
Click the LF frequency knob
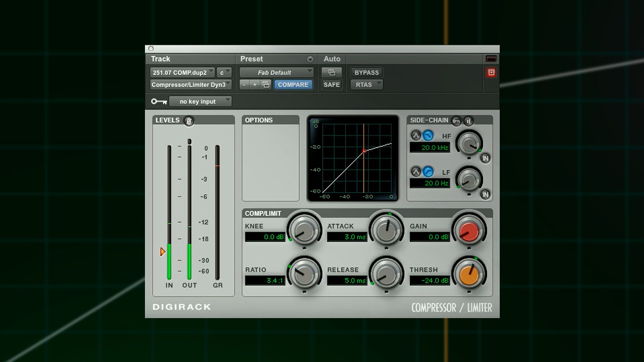(x=469, y=180)
